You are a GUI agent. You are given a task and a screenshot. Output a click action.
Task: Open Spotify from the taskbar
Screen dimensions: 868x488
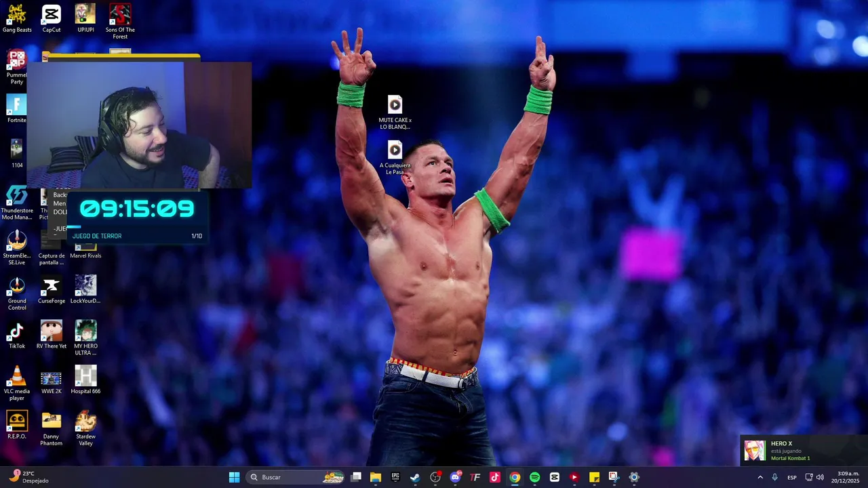(534, 477)
